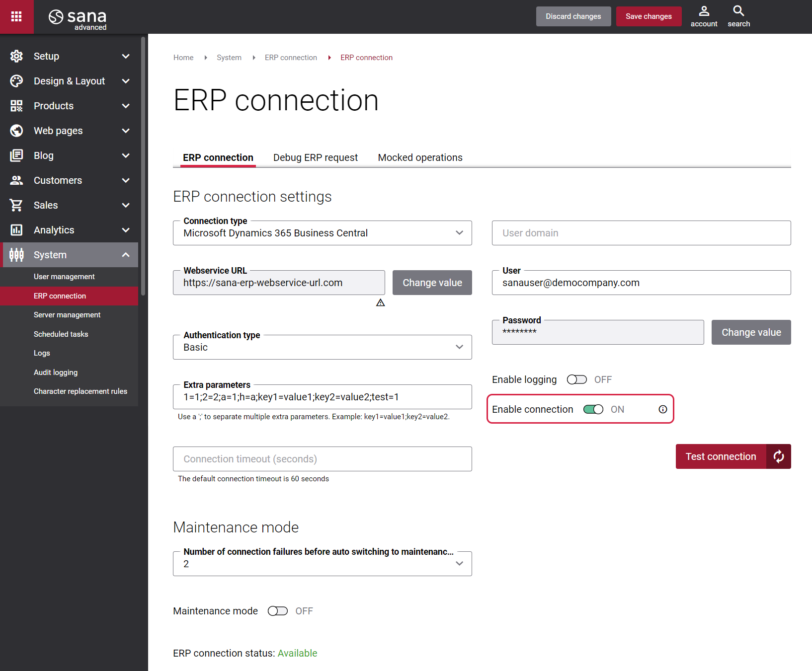Image resolution: width=812 pixels, height=671 pixels.
Task: Switch to Mocked operations tab
Action: [x=420, y=157]
